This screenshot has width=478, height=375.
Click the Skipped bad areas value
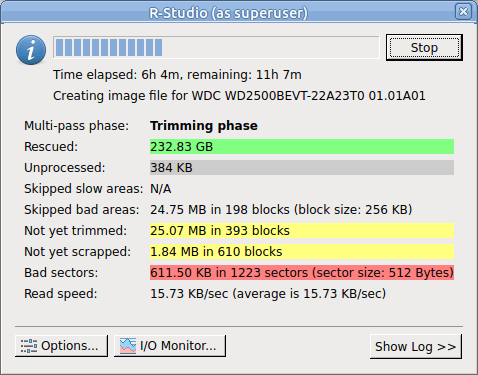click(281, 210)
